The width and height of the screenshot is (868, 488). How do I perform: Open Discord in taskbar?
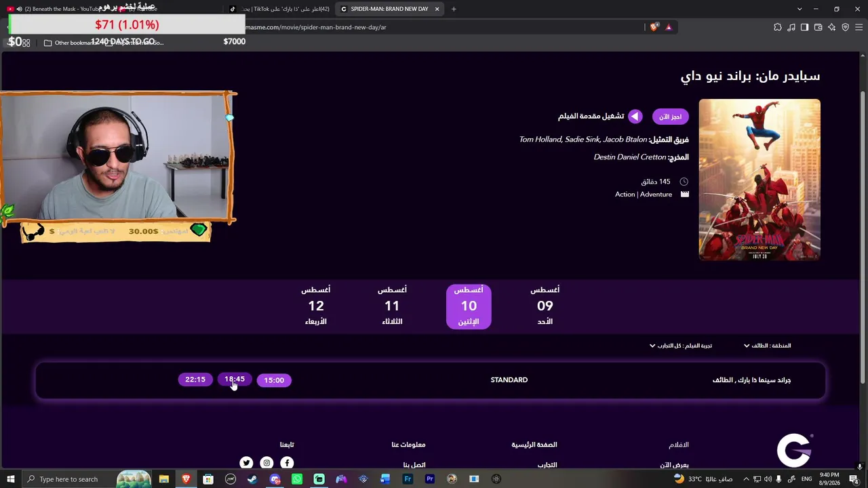coord(275,479)
